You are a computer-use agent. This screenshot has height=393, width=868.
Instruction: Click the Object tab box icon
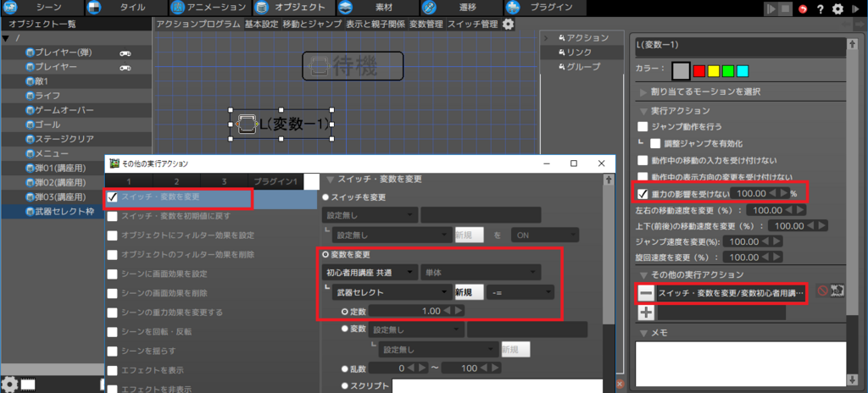coord(261,8)
